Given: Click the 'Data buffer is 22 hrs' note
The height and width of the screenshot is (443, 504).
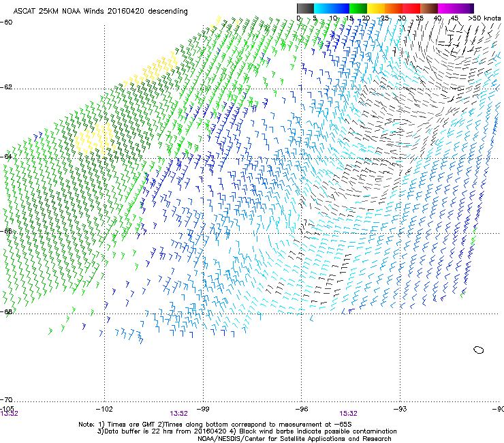Looking at the screenshot, I should 247,431.
